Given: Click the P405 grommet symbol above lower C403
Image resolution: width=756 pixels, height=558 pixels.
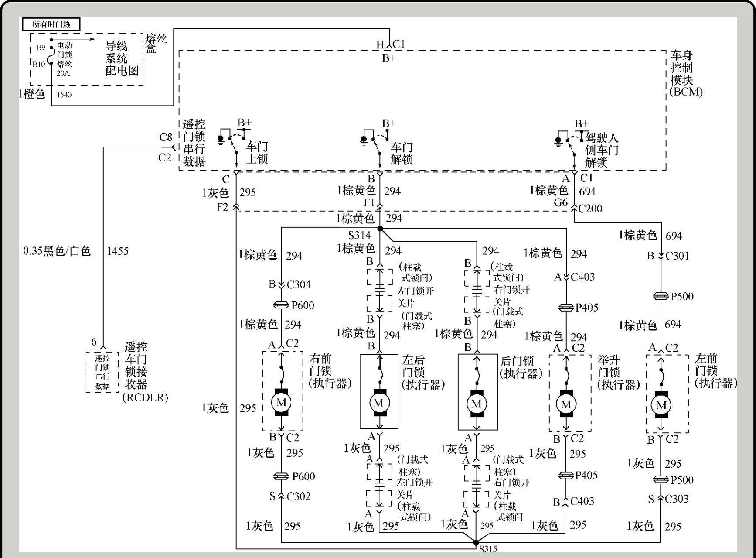Looking at the screenshot, I should 566,475.
